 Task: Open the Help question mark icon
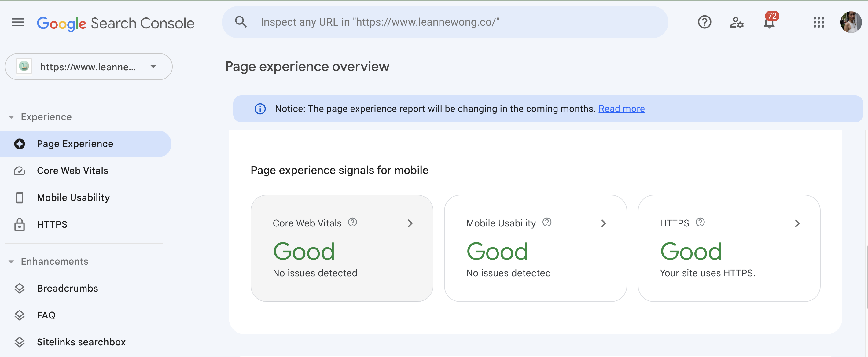click(x=704, y=22)
